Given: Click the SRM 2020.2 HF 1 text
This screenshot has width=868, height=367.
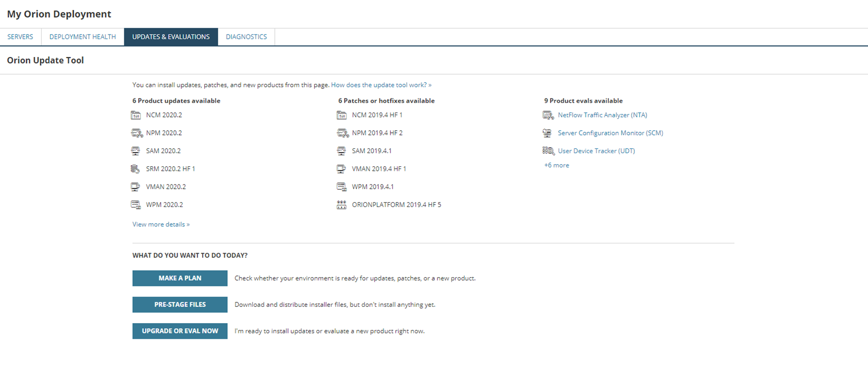Looking at the screenshot, I should point(170,169).
